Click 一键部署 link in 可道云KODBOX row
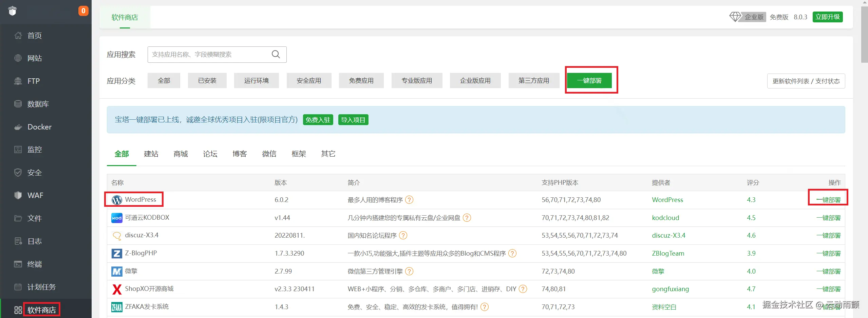The width and height of the screenshot is (868, 318). point(829,218)
